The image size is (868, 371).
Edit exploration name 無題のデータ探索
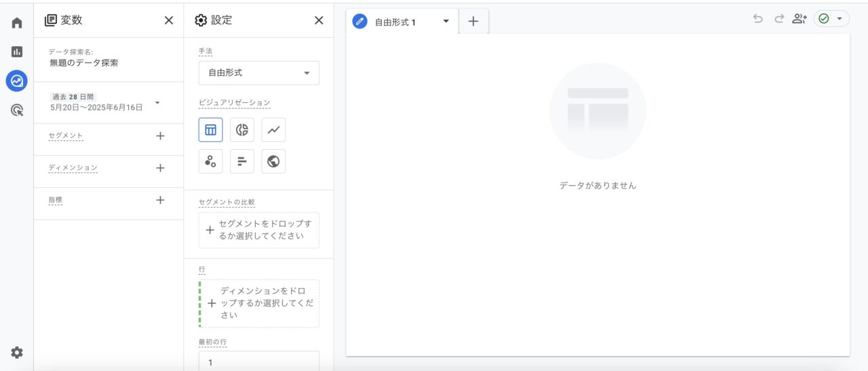point(83,63)
